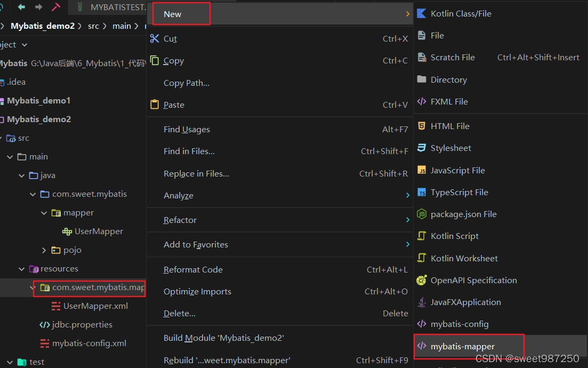Viewport: 588px width, 368px height.
Task: Select the com.sweet.mybatis.mapper resources folder
Action: (x=73, y=287)
